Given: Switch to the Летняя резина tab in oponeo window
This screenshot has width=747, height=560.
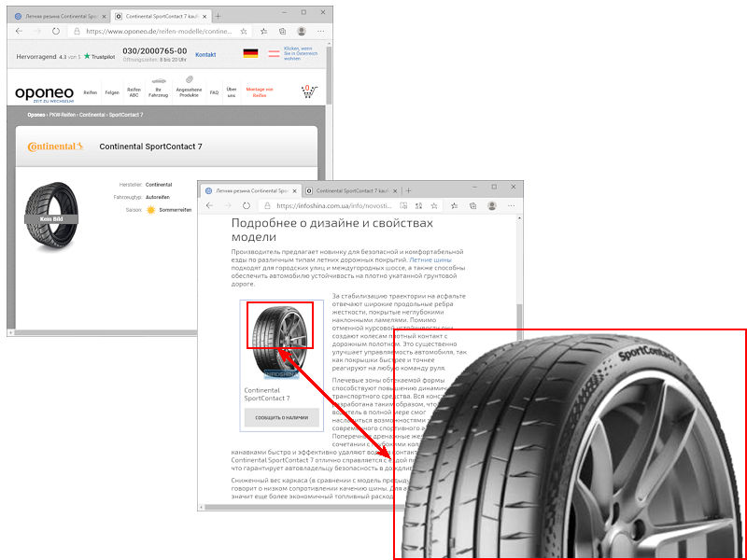Looking at the screenshot, I should click(61, 16).
